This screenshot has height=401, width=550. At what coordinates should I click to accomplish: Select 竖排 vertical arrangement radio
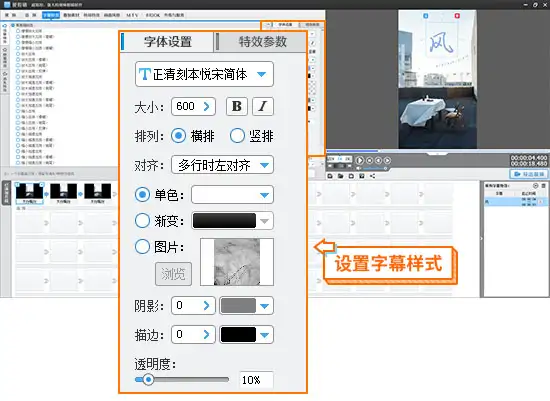click(237, 136)
